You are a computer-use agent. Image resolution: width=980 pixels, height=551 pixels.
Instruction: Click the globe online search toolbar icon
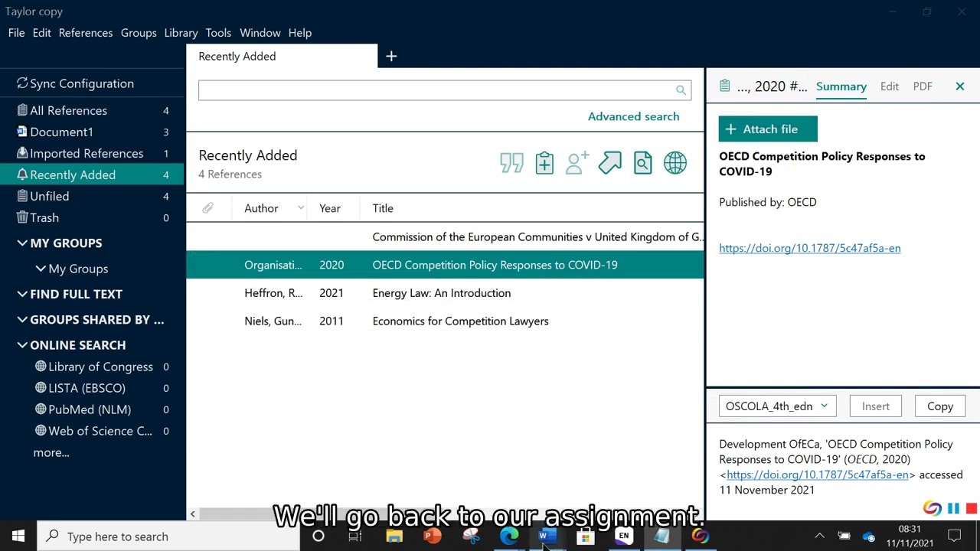pyautogui.click(x=675, y=163)
